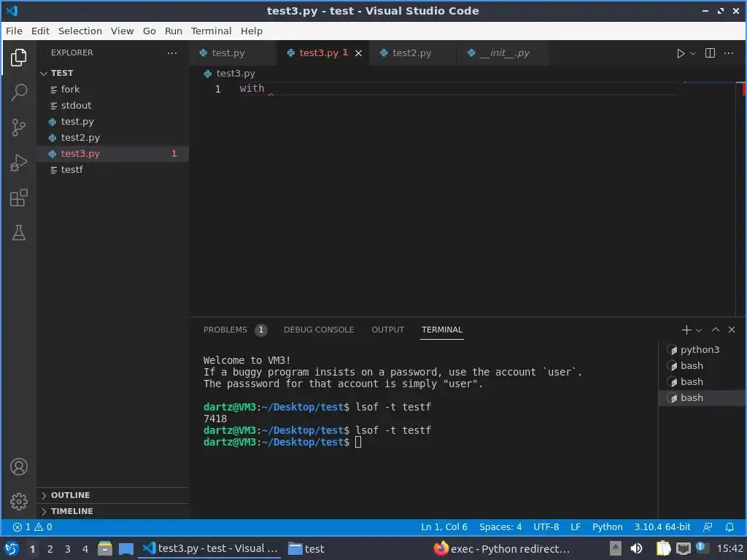Open stdout file in explorer
This screenshot has width=747, height=560.
point(113,105)
